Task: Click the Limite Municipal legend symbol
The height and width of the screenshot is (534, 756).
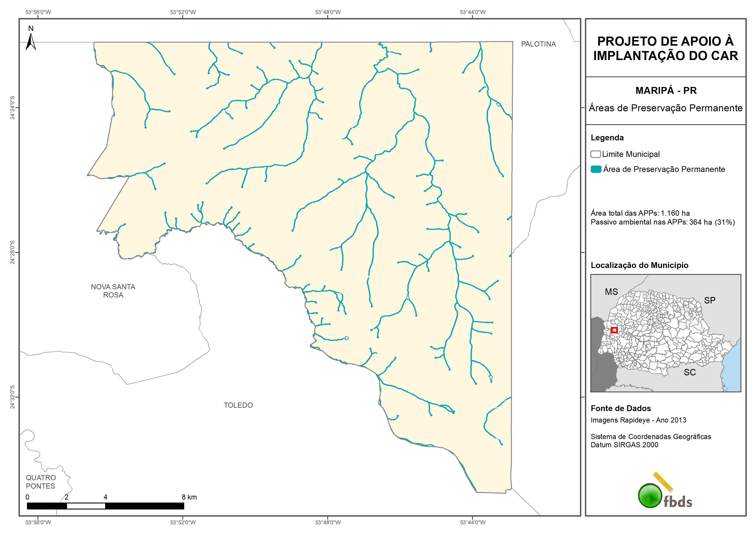Action: (595, 154)
